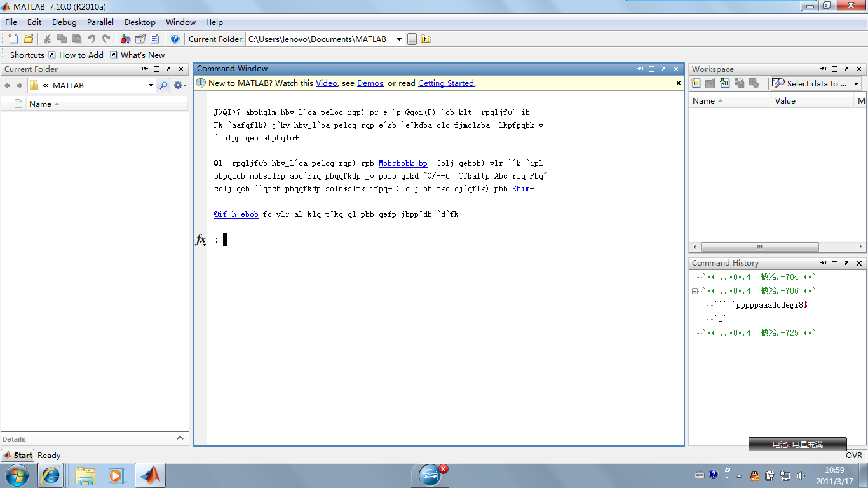
Task: Click the How to Add shortcut
Action: (x=76, y=55)
